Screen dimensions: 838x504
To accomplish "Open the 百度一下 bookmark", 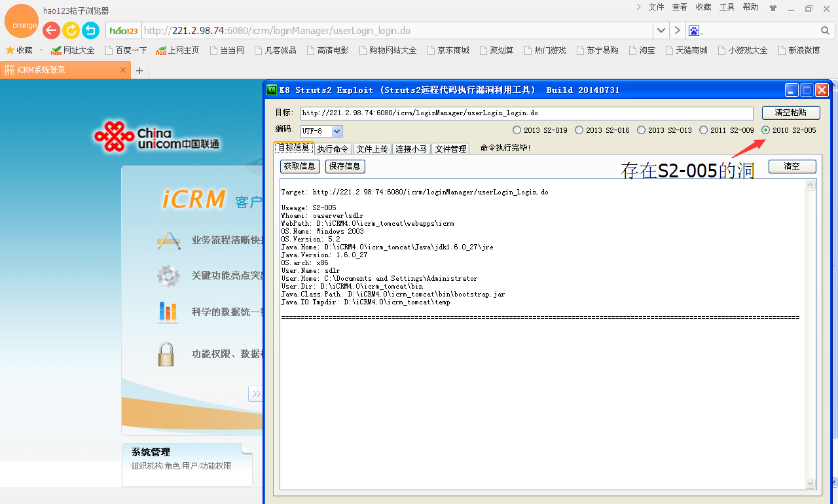I will pyautogui.click(x=126, y=50).
